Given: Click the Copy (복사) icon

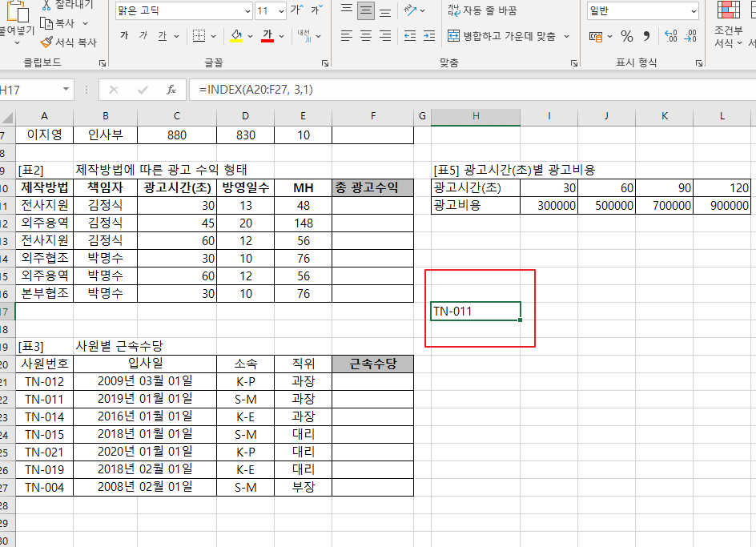Looking at the screenshot, I should (x=46, y=23).
